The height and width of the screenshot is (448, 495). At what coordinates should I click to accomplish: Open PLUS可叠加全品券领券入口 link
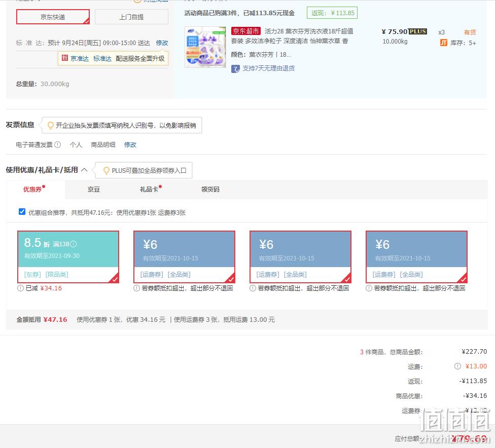coord(149,171)
